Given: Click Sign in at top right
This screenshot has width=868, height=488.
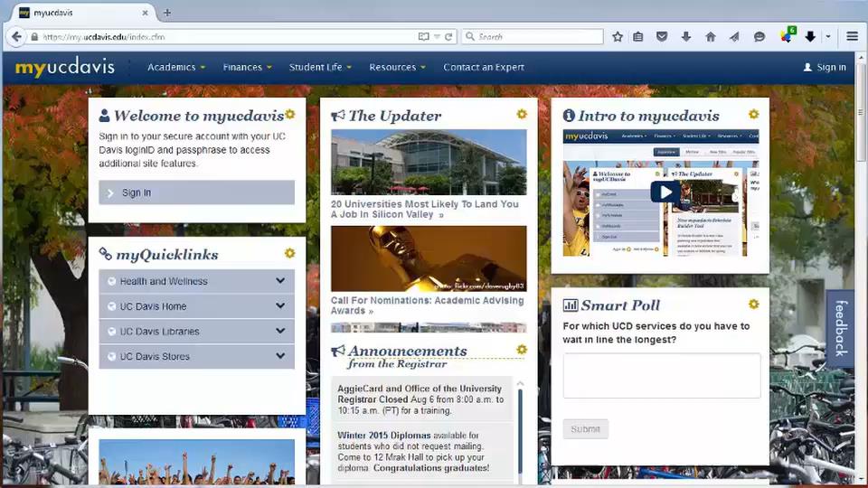Looking at the screenshot, I should pyautogui.click(x=825, y=67).
